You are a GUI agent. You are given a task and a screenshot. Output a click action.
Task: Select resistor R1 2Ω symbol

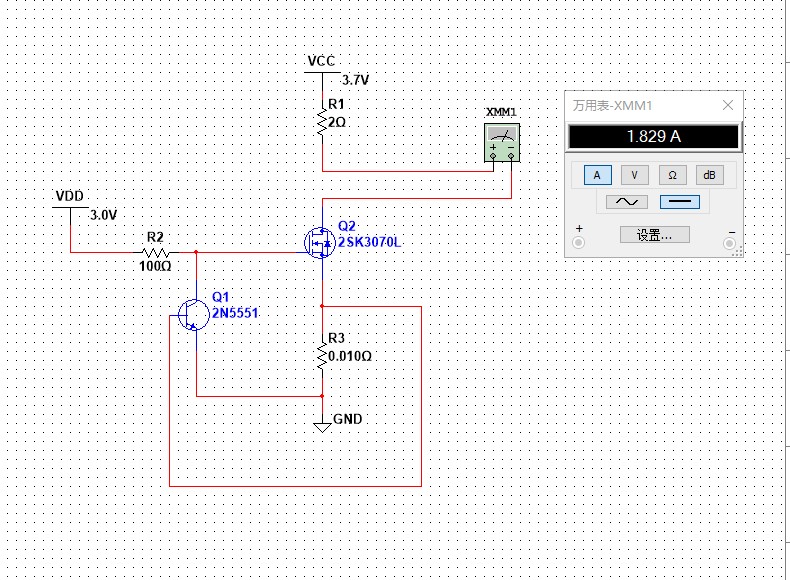pyautogui.click(x=322, y=122)
